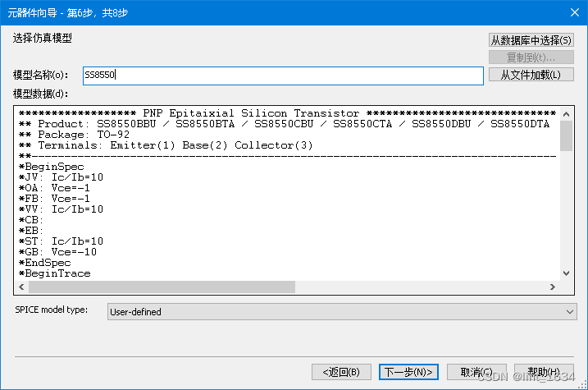Viewport: 588px width, 390px height.
Task: Click horizontal scrollbar left arrow
Action: click(21, 287)
